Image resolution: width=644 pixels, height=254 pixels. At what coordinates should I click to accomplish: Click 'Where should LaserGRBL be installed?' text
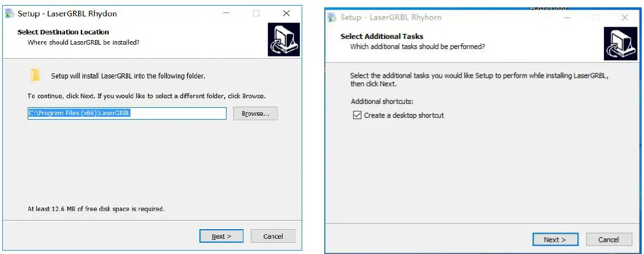click(x=84, y=42)
